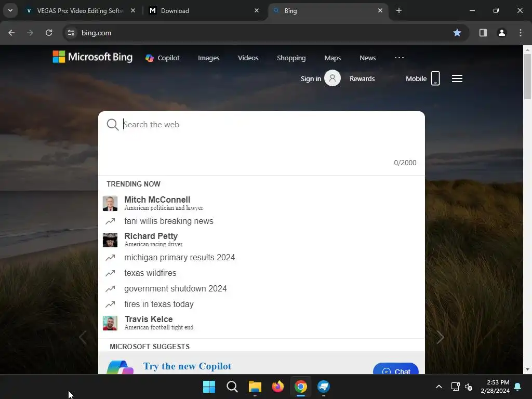This screenshot has width=532, height=399.
Task: Go back to previous page
Action: point(11,33)
